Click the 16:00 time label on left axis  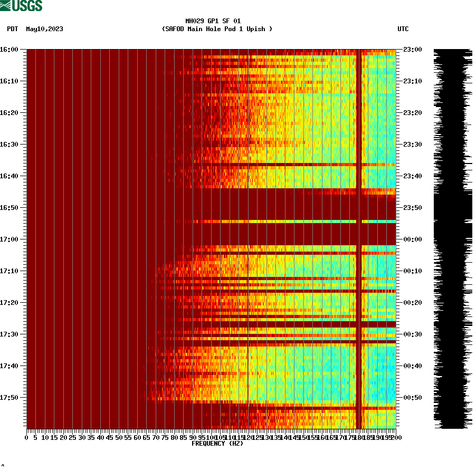point(9,49)
